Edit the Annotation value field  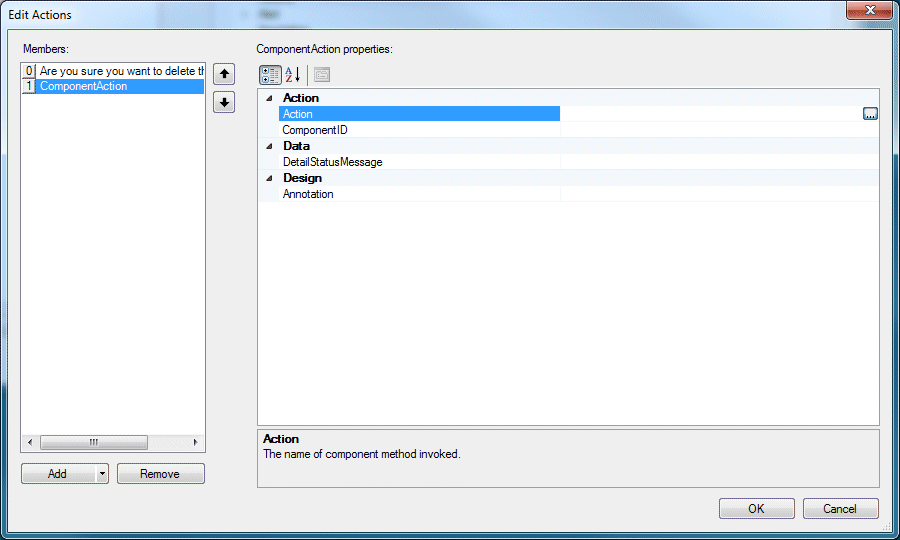tap(719, 194)
